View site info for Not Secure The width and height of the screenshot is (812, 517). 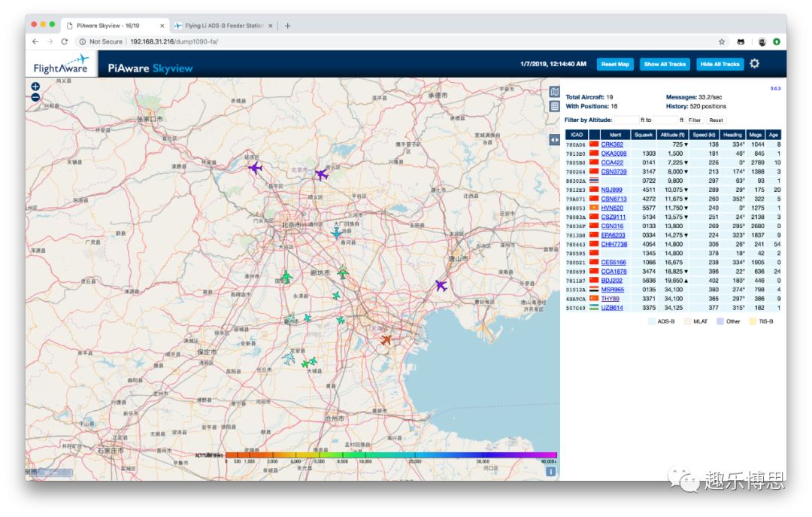pos(101,41)
